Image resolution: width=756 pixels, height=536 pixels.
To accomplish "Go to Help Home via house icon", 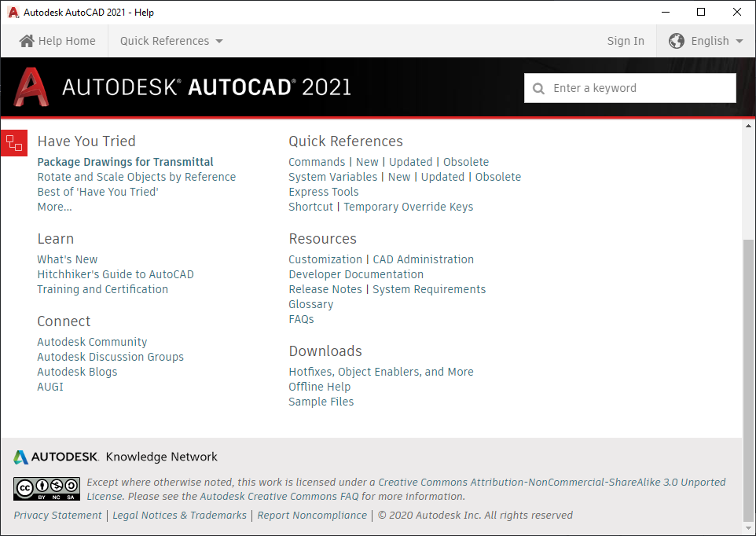I will [x=27, y=41].
